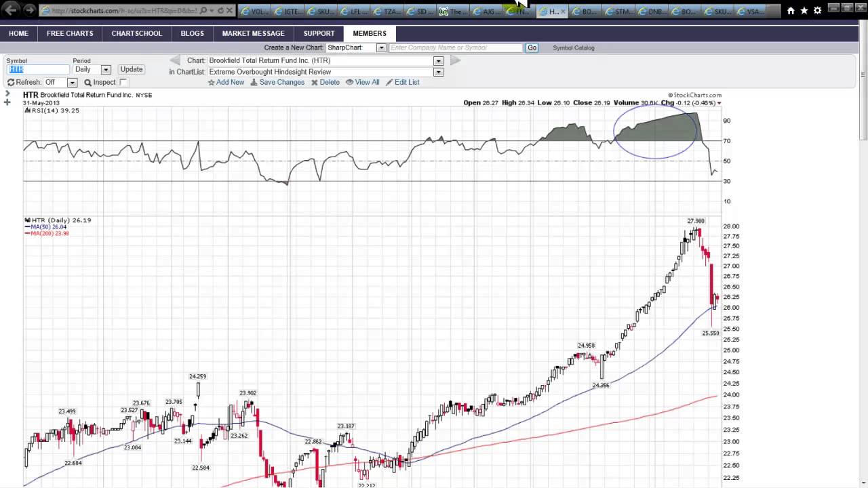Click the Save Changes link
Image resolution: width=868 pixels, height=488 pixels.
click(x=277, y=82)
